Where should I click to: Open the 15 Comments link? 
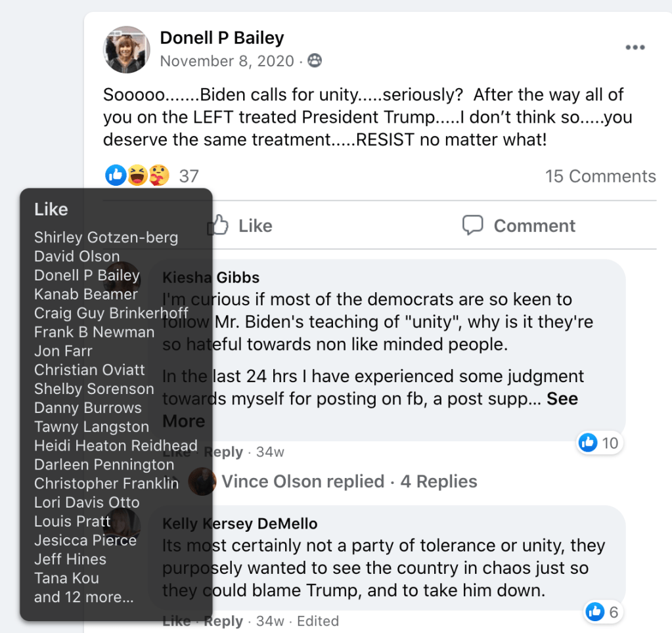600,176
